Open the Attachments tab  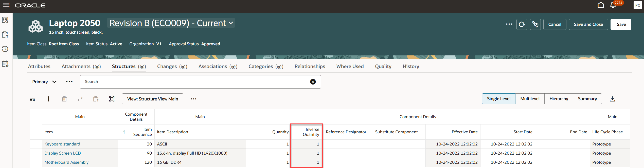81,66
